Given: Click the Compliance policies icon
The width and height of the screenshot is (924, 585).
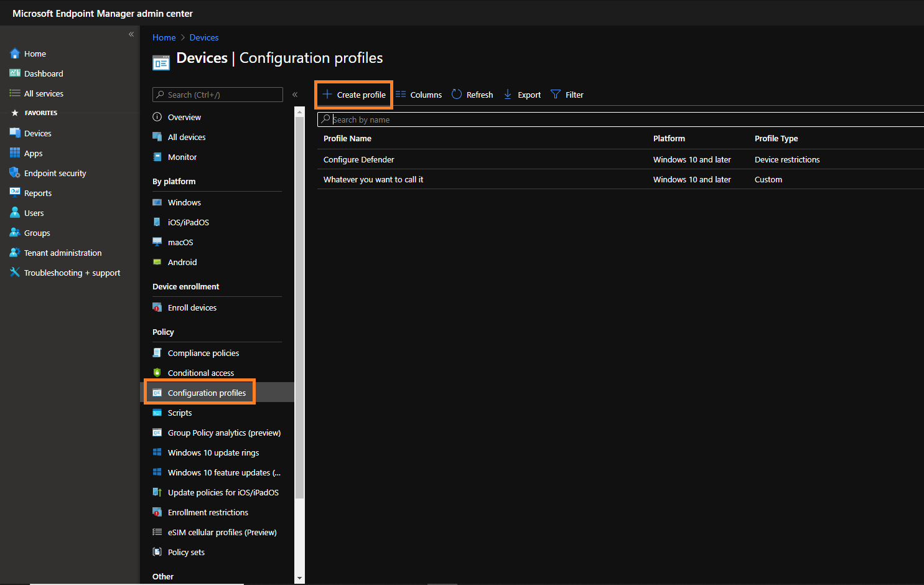Looking at the screenshot, I should 157,353.
